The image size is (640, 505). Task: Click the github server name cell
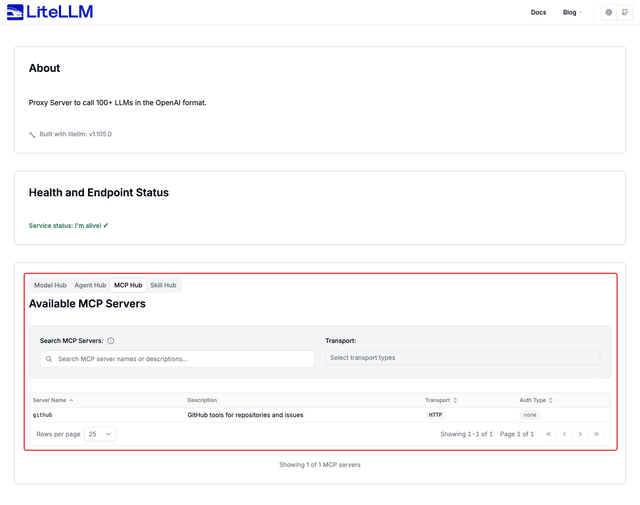[42, 415]
